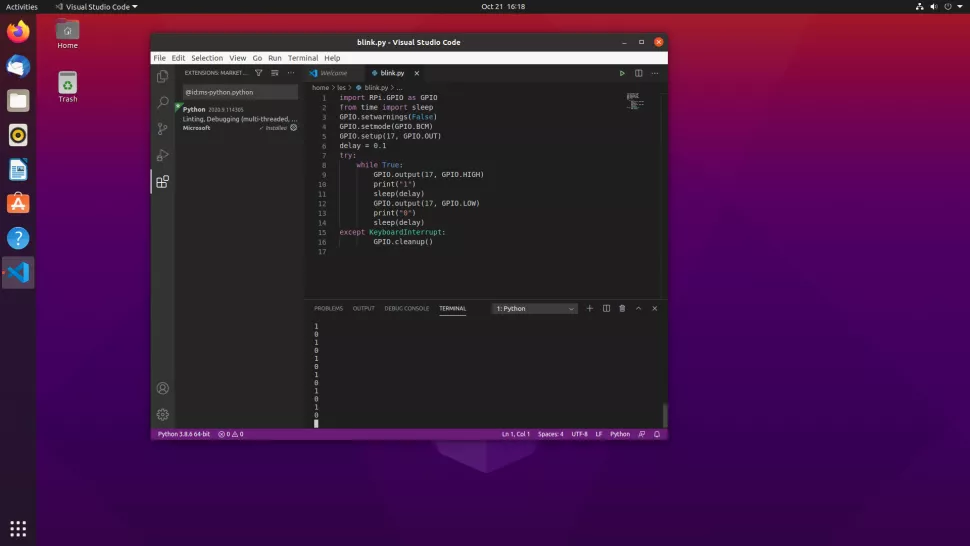Open Python extension manage gear
Screen dimensions: 970x546
click(293, 128)
